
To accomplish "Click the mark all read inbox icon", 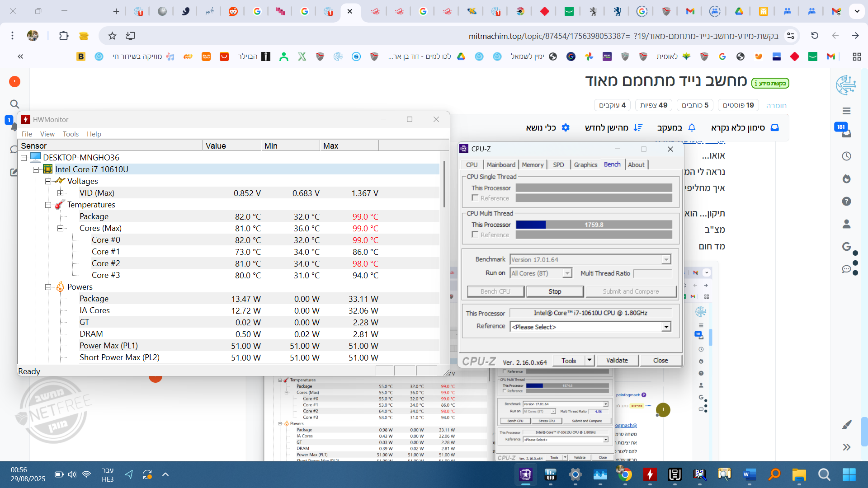I will click(x=775, y=127).
